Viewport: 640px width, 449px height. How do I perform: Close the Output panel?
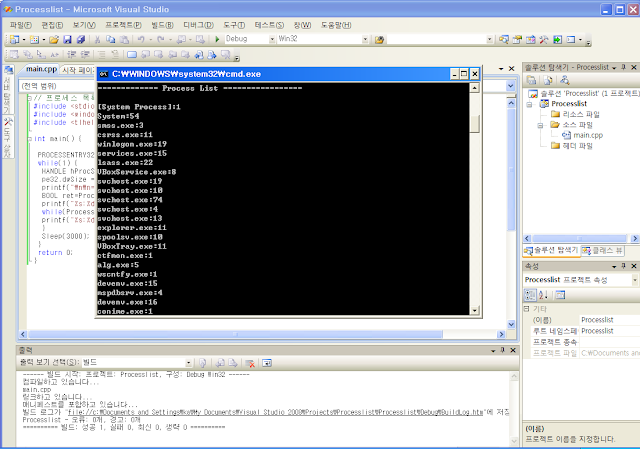click(513, 350)
